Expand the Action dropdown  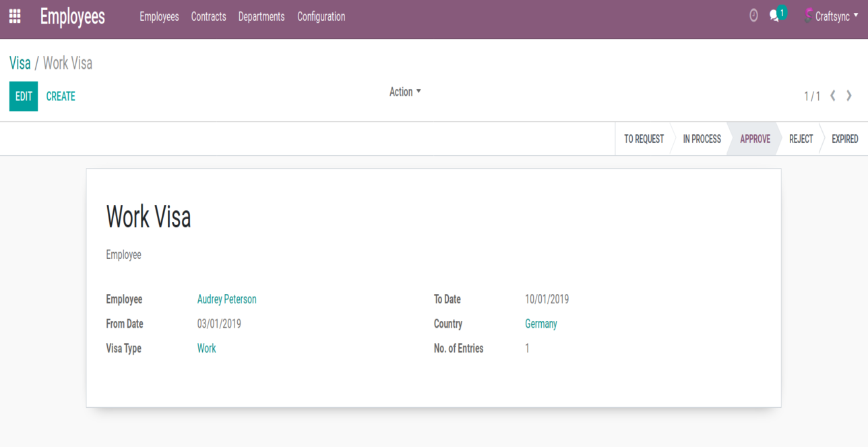pos(404,92)
